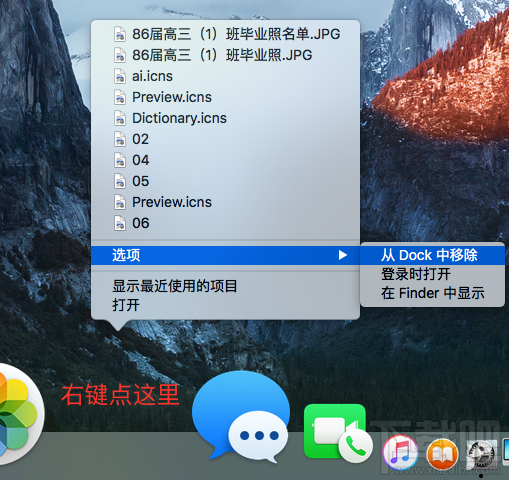Open the Messages app in the Dock
The width and height of the screenshot is (509, 480).
pos(241,417)
